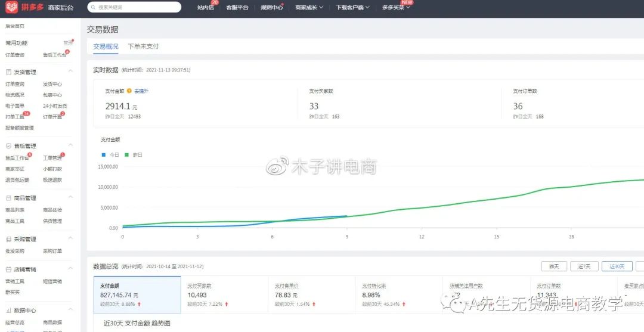Click the 数据中心 section icon
Screen dimensions: 644x332
coord(8,311)
